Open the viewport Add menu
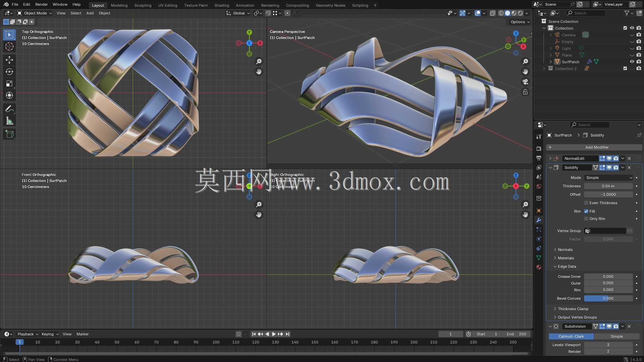This screenshot has width=644, height=362. point(90,13)
